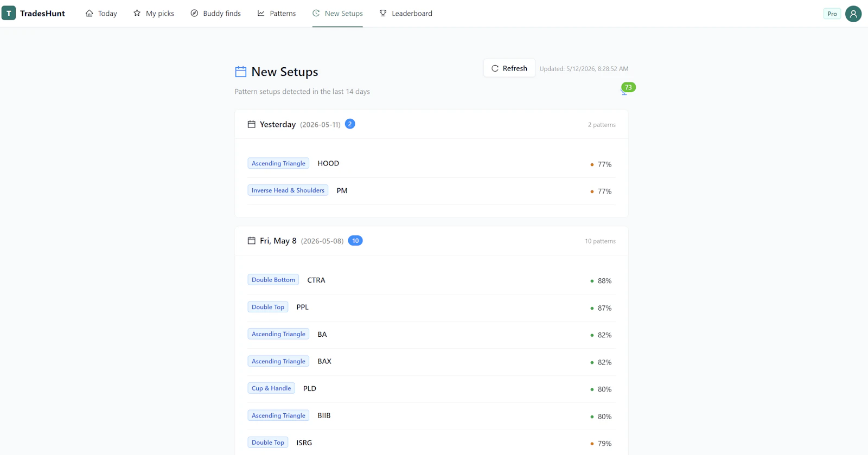Click the calendar icon beside New Setups heading
Image resolution: width=868 pixels, height=455 pixels.
click(x=241, y=72)
